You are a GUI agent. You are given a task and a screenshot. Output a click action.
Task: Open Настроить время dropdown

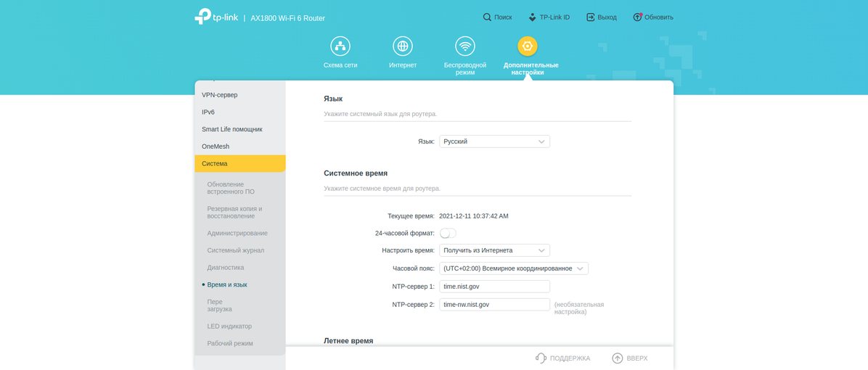494,250
